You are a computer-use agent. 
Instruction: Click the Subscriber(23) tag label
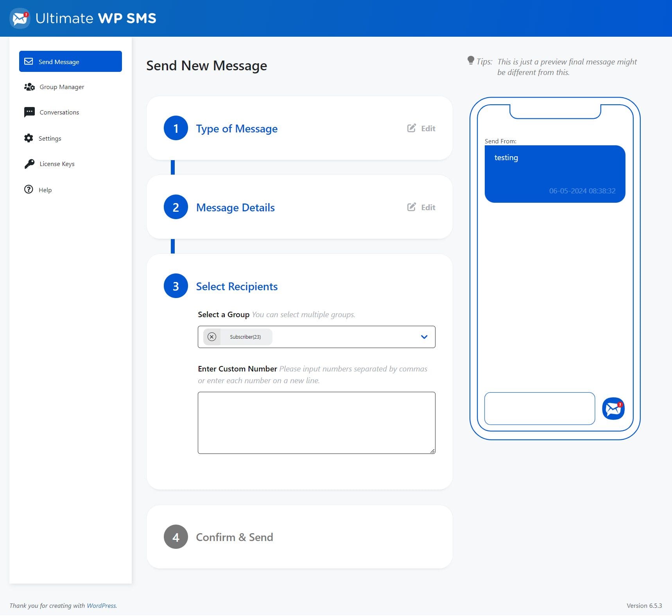click(245, 337)
